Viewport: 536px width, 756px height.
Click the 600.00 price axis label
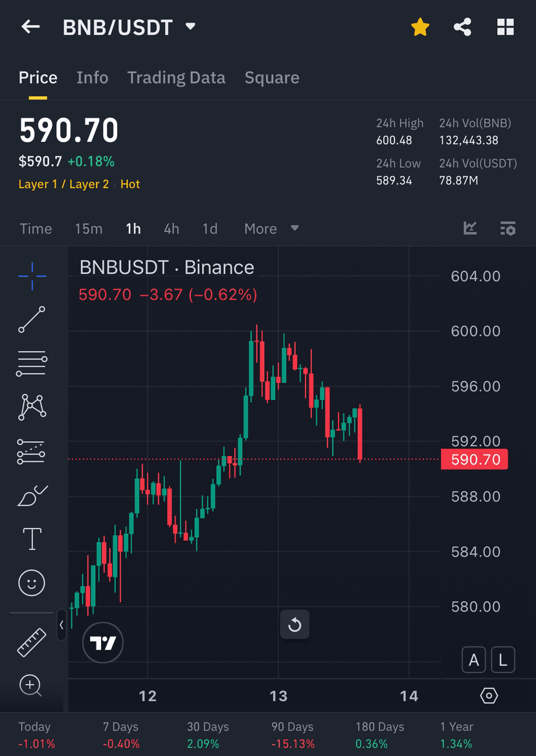pyautogui.click(x=475, y=331)
